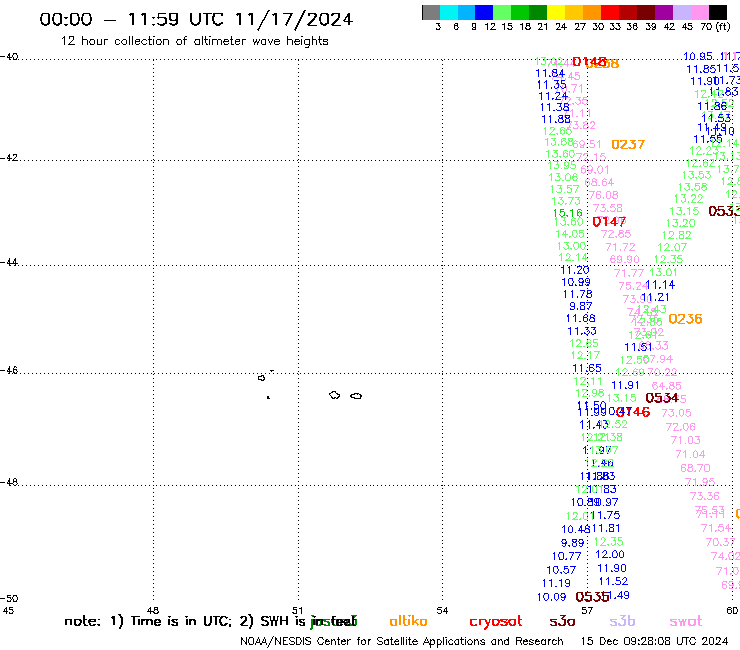The width and height of the screenshot is (740, 650).
Task: Click the pink '71.72' wave height value
Action: click(x=620, y=247)
